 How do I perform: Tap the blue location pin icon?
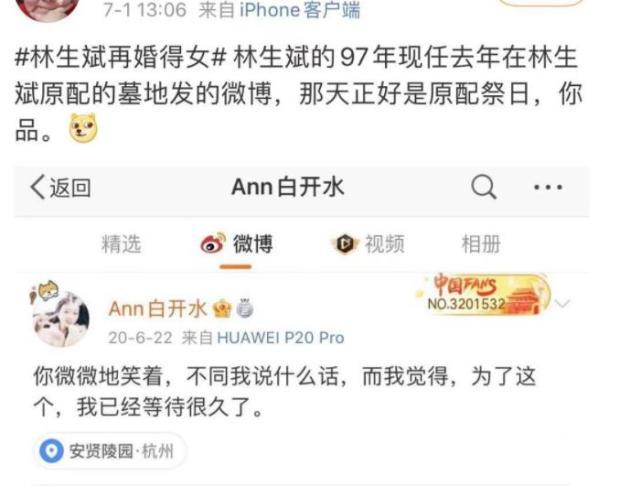click(x=52, y=451)
